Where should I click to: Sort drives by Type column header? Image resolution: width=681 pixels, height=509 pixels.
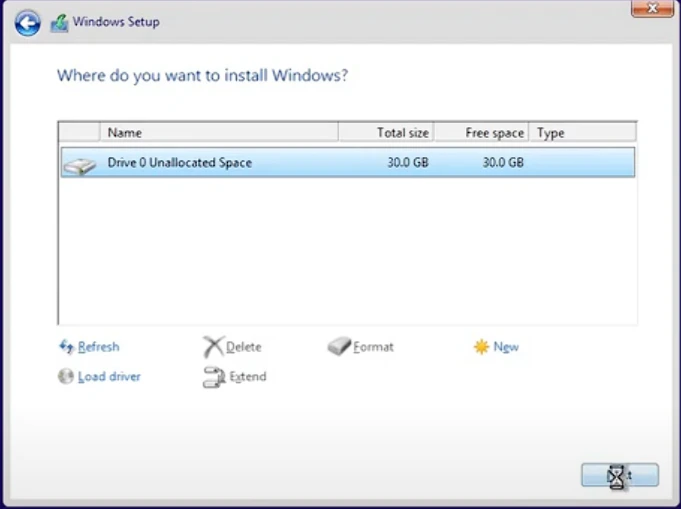tap(583, 132)
